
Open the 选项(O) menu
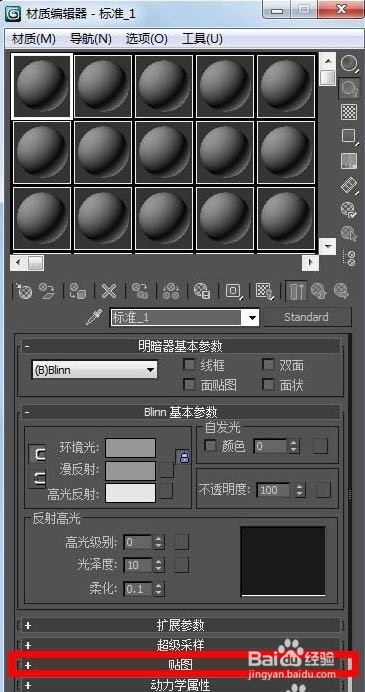tap(147, 39)
